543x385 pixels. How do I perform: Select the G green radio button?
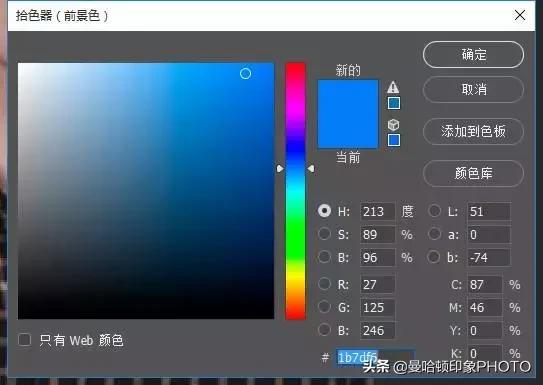point(324,307)
